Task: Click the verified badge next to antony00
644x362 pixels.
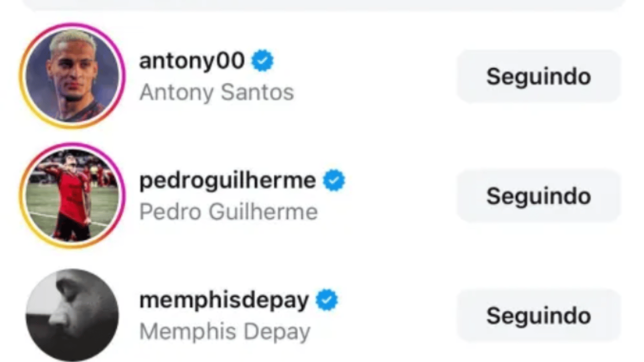Action: 262,61
